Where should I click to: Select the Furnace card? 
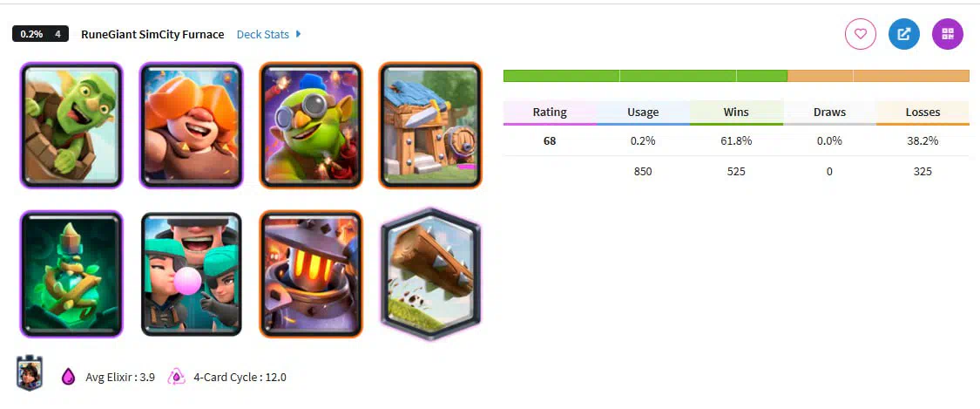311,274
